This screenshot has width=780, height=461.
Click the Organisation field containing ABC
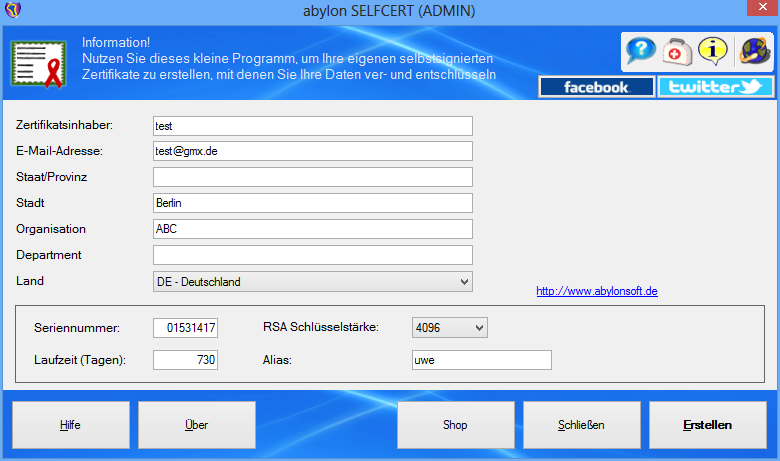(x=313, y=229)
